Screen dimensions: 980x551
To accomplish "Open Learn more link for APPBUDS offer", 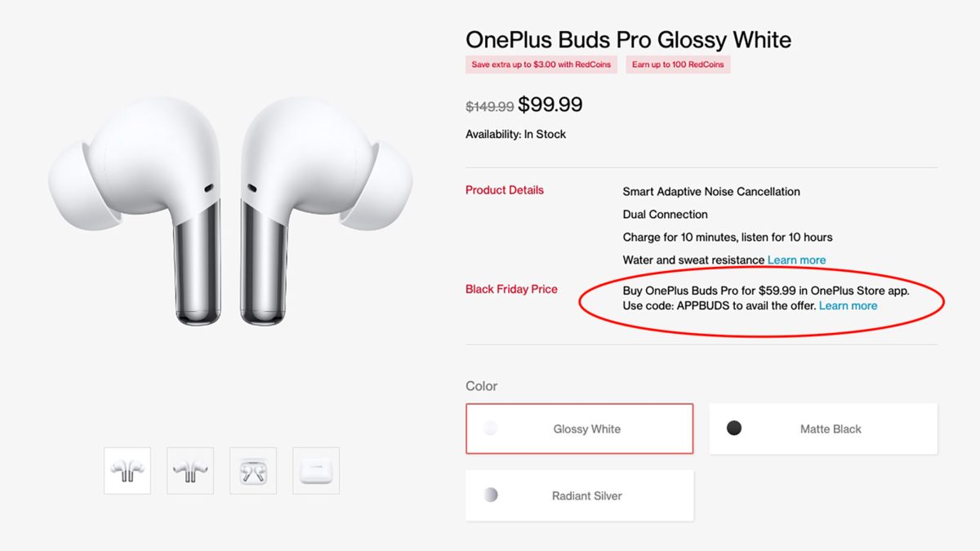I will click(848, 305).
